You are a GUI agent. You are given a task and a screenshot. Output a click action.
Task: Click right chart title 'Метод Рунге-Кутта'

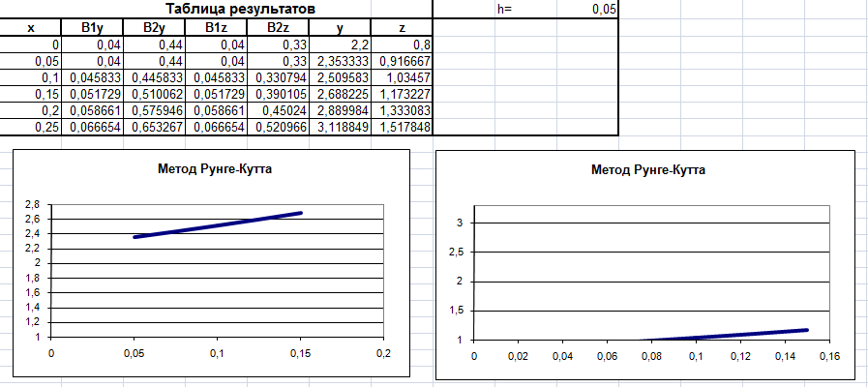coord(648,170)
